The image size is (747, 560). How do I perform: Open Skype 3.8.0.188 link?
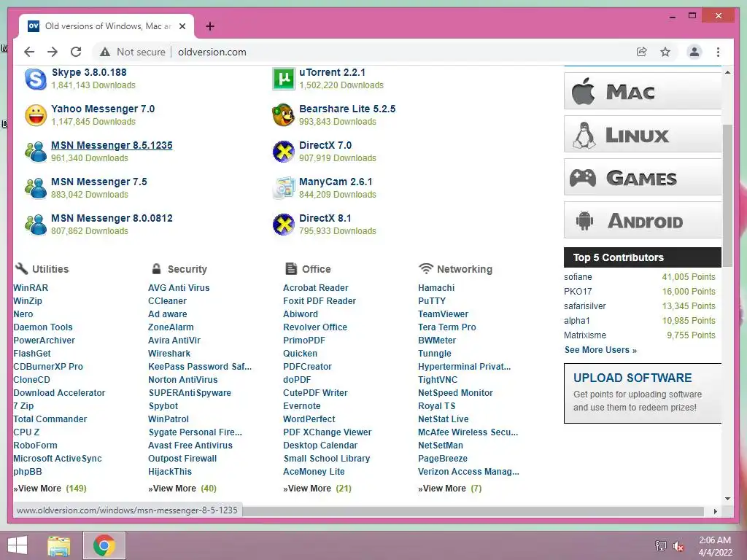pos(89,72)
